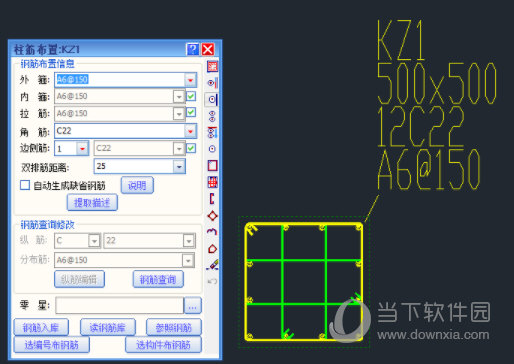Select the single dot with red line rebar tool
514x364 pixels.
tap(212, 83)
